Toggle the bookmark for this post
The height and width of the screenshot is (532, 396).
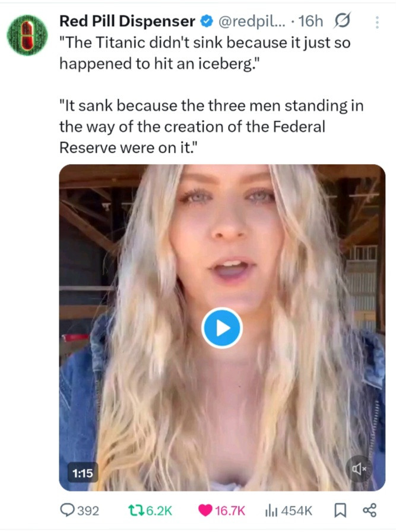(x=341, y=510)
